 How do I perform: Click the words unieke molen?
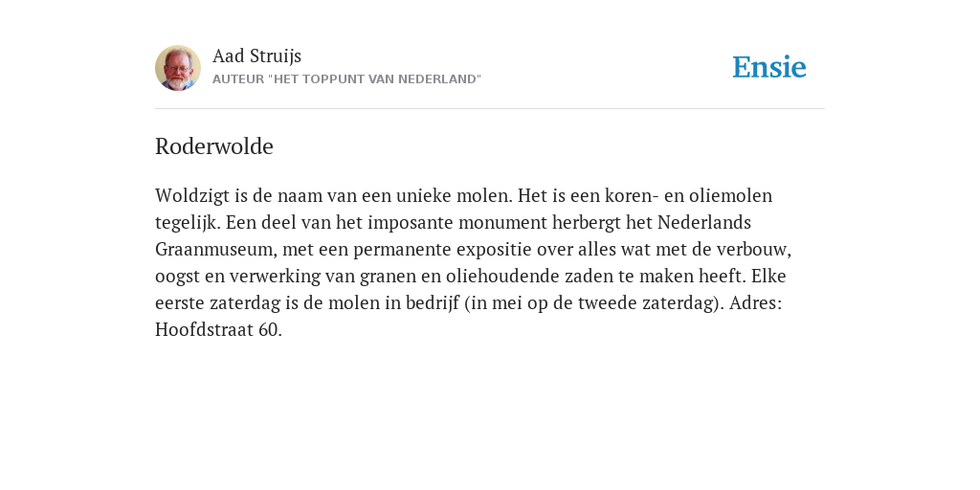455,195
